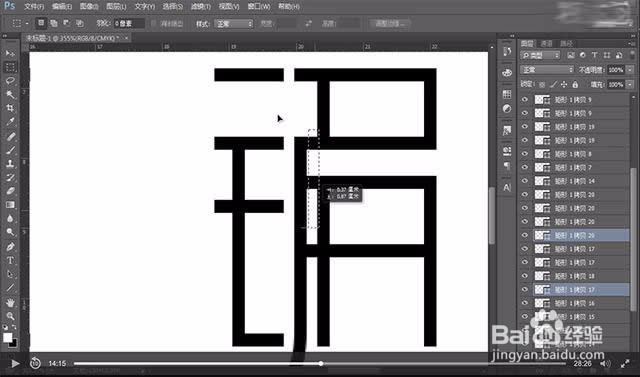Open the 滤镜(T) menu
Screen dimensions: 640x377
point(201,7)
